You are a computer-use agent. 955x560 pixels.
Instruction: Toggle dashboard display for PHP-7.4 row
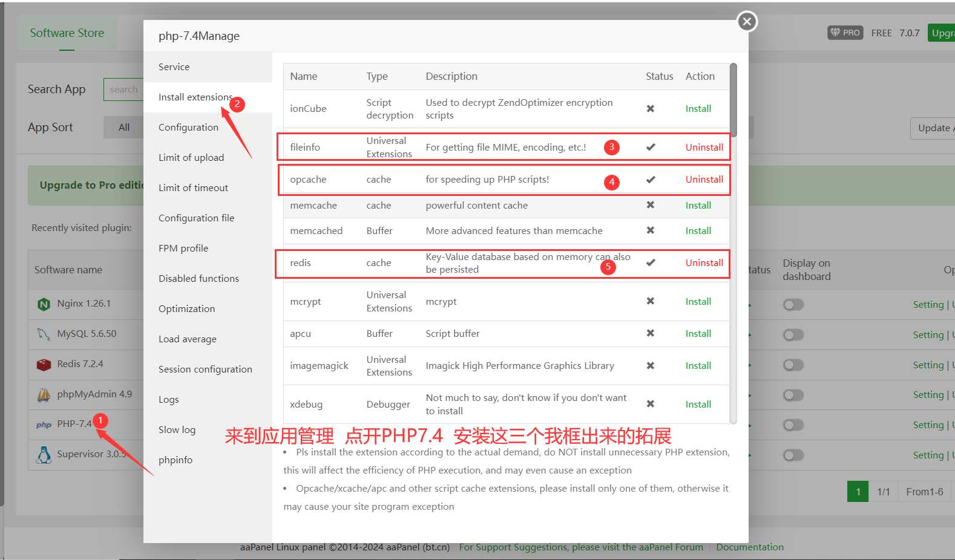793,425
